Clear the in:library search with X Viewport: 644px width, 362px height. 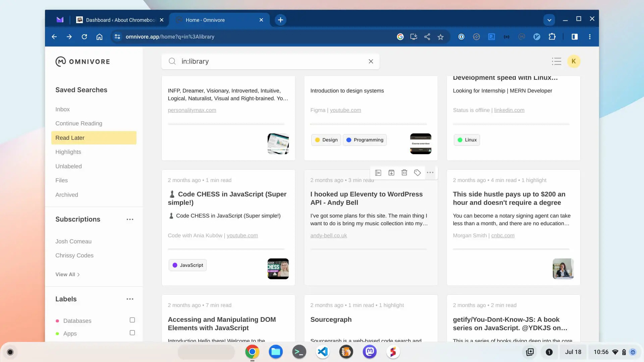coord(371,61)
